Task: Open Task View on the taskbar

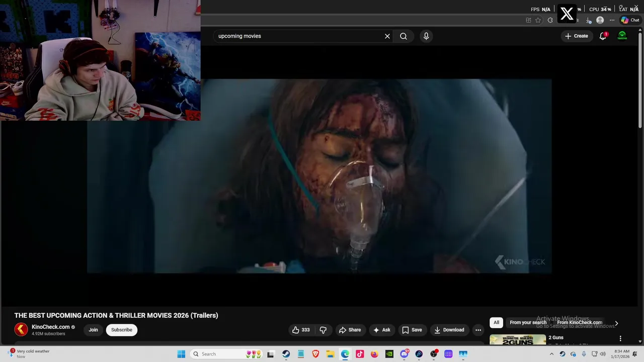Action: point(271,354)
